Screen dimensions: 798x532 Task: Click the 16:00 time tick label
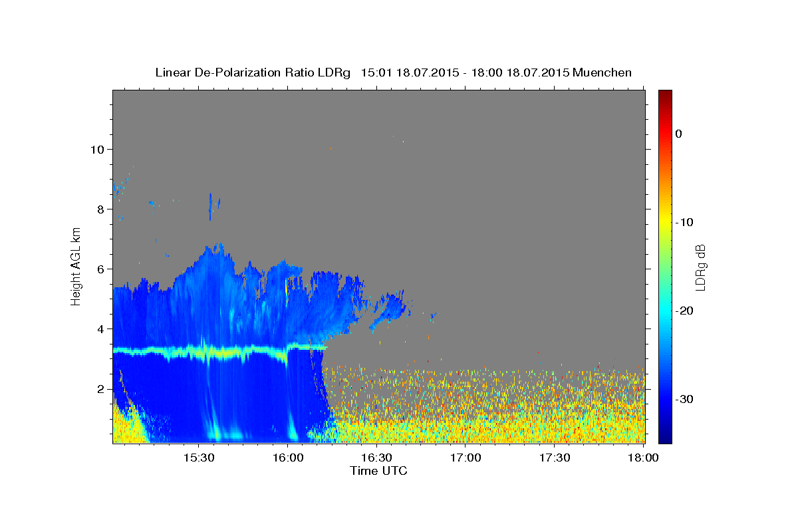point(287,458)
